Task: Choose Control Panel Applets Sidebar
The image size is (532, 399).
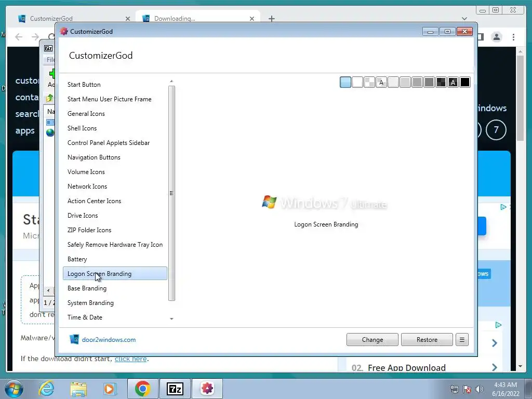Action: [115, 143]
